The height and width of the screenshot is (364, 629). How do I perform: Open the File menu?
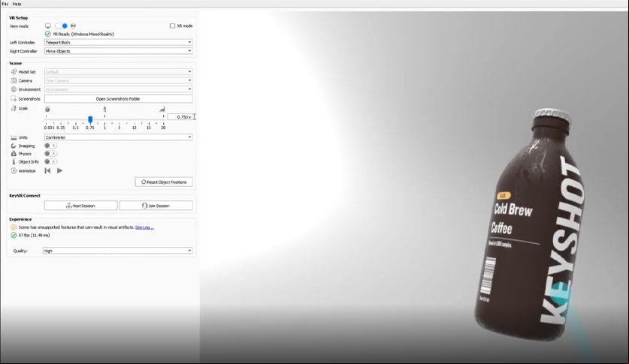[x=5, y=4]
